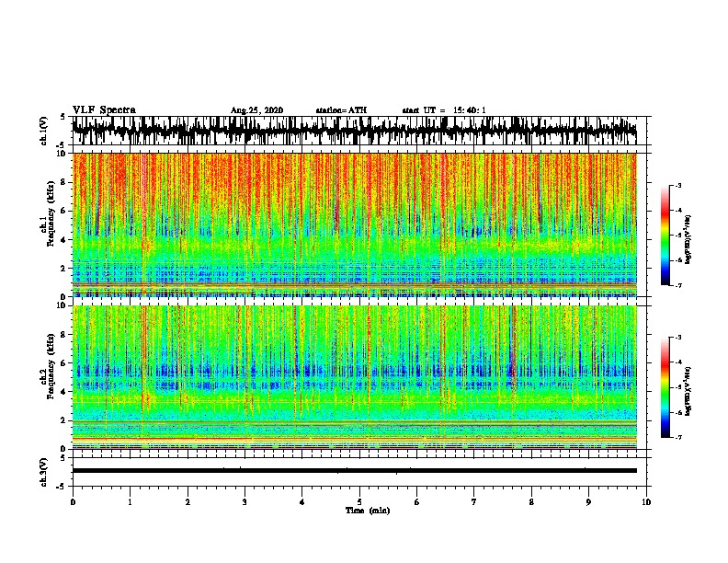Click the "-5" tick on ch.3(V) axis
728x563 pixels.
coord(62,487)
